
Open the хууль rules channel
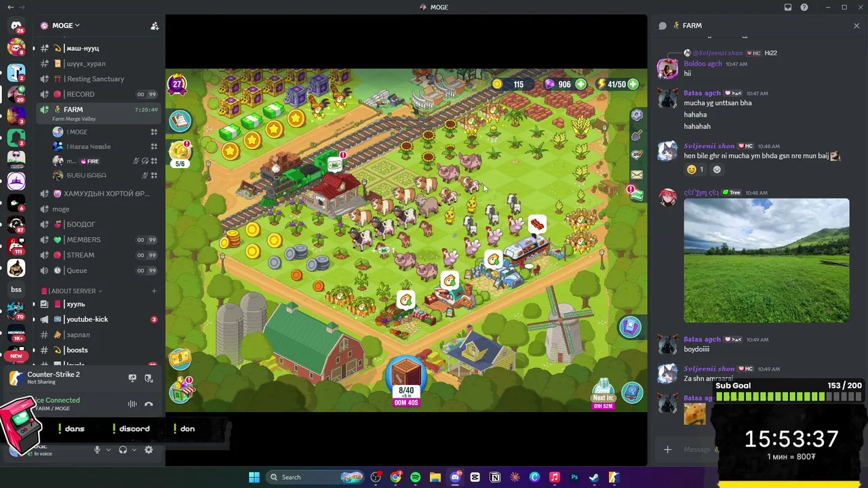(98, 304)
